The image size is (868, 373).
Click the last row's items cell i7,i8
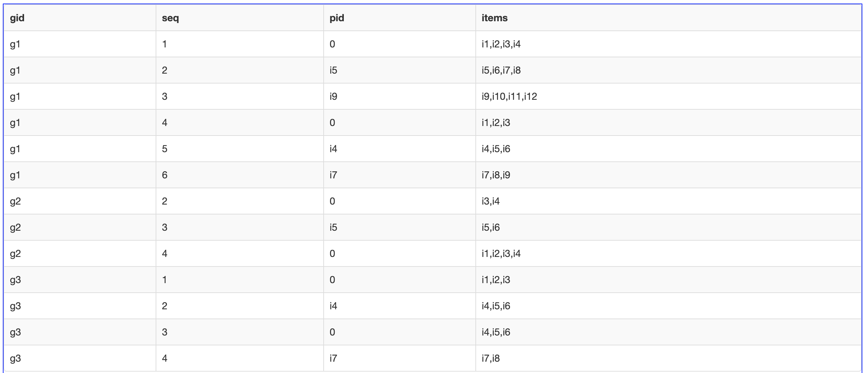click(x=669, y=358)
